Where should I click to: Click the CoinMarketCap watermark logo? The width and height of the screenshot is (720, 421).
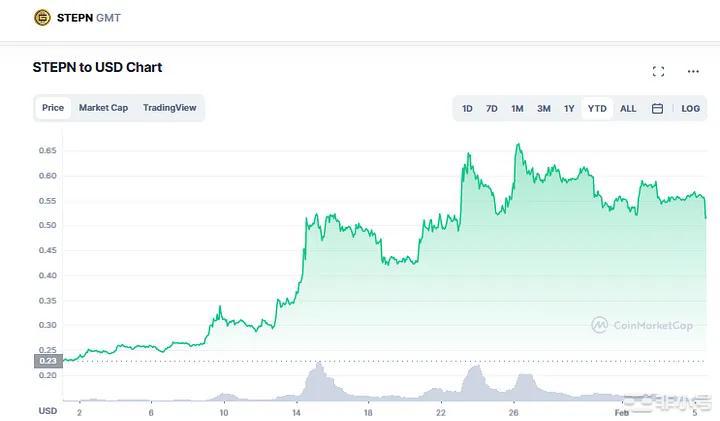click(x=643, y=325)
